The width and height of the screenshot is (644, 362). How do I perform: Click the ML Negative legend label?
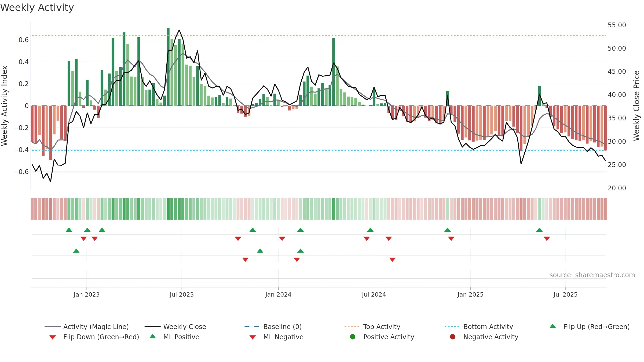(x=283, y=337)
